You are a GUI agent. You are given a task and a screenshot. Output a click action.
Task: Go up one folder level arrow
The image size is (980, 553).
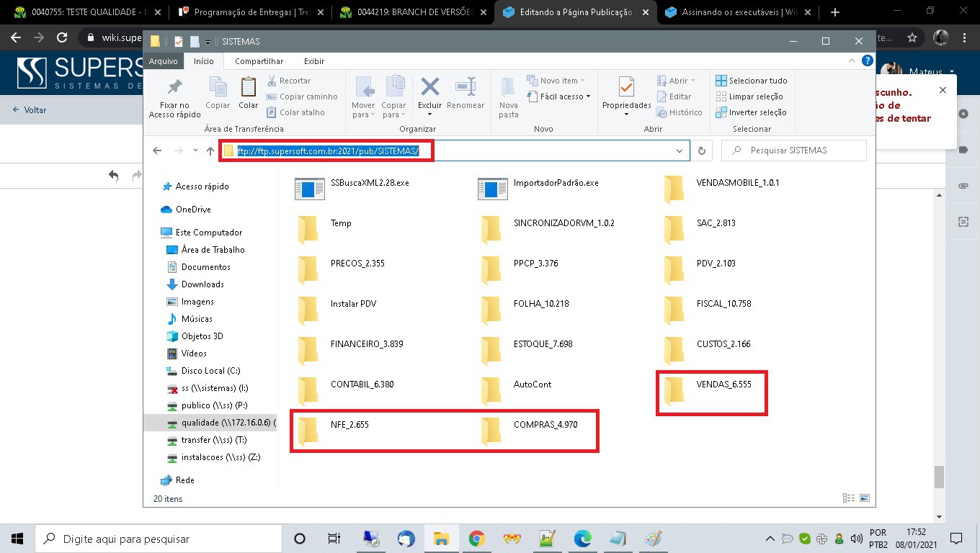pyautogui.click(x=210, y=150)
